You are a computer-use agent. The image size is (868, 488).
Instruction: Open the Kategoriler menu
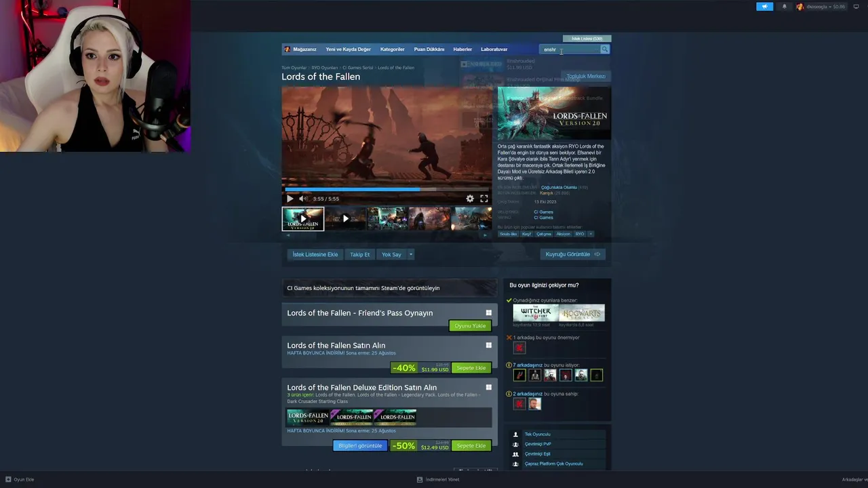click(392, 49)
